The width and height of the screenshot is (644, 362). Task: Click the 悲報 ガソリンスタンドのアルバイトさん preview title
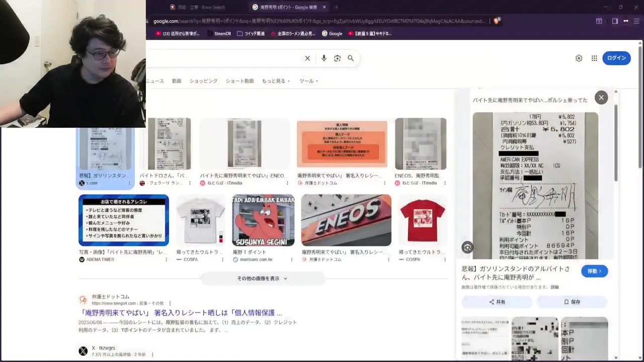(x=516, y=273)
